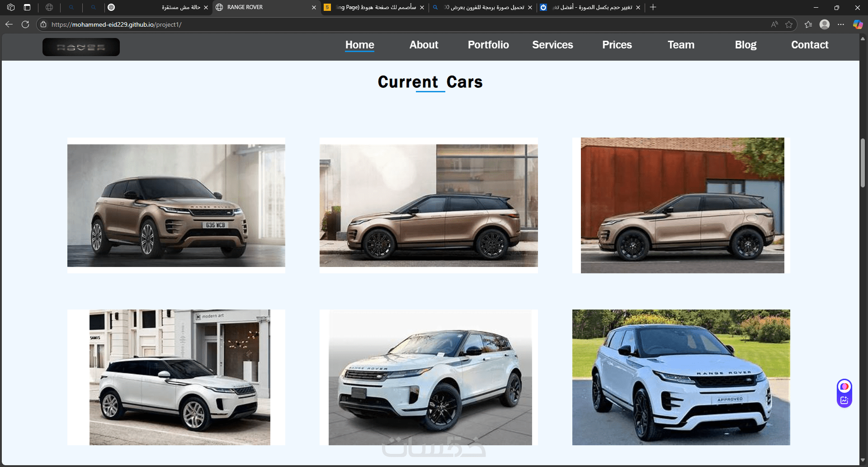This screenshot has height=467, width=868.
Task: Click the Current Cars heading
Action: click(430, 82)
